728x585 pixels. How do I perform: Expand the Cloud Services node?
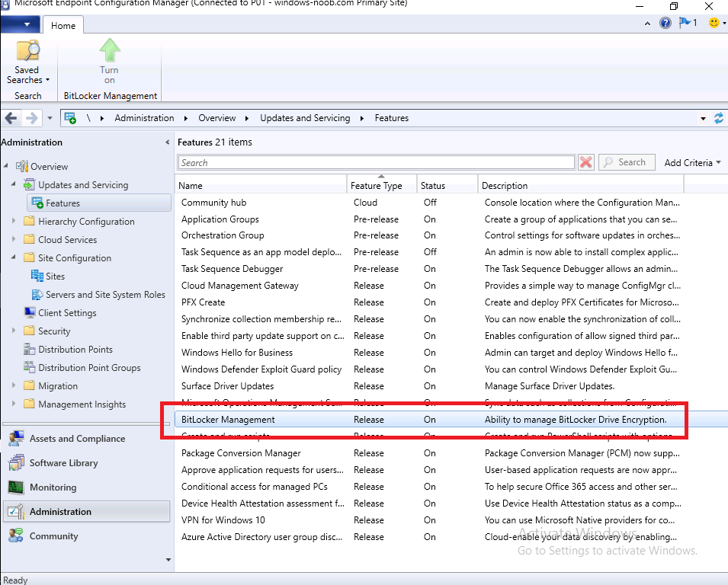tap(14, 239)
